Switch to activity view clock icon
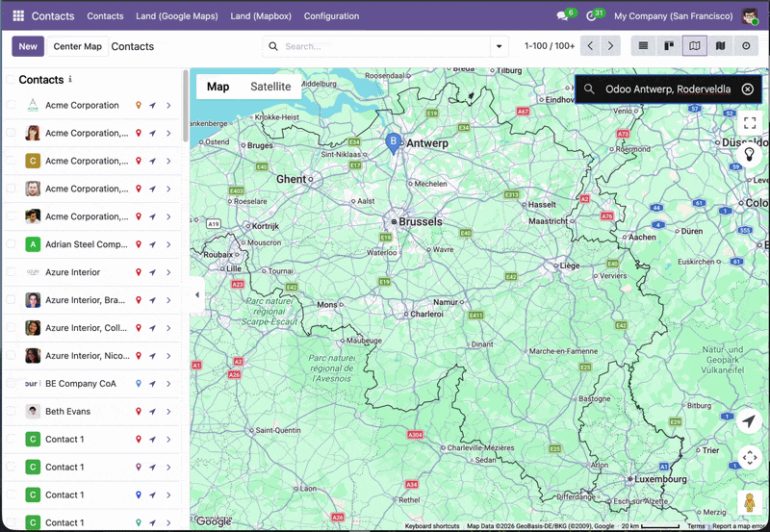The image size is (770, 532). point(746,45)
